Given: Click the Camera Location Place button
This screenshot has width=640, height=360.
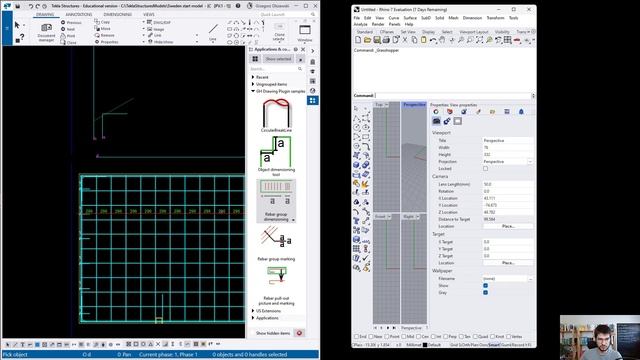Looking at the screenshot, I should coord(508,226).
